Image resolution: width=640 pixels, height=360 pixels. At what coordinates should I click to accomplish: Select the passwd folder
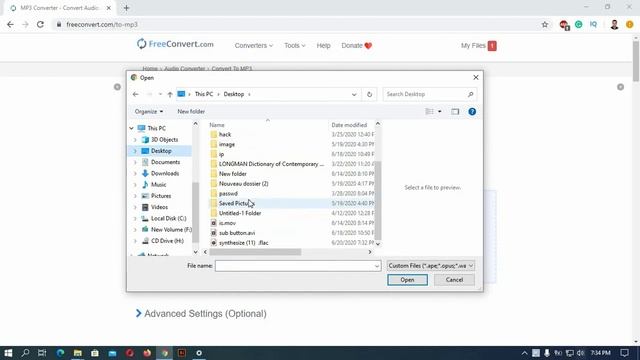pos(228,193)
